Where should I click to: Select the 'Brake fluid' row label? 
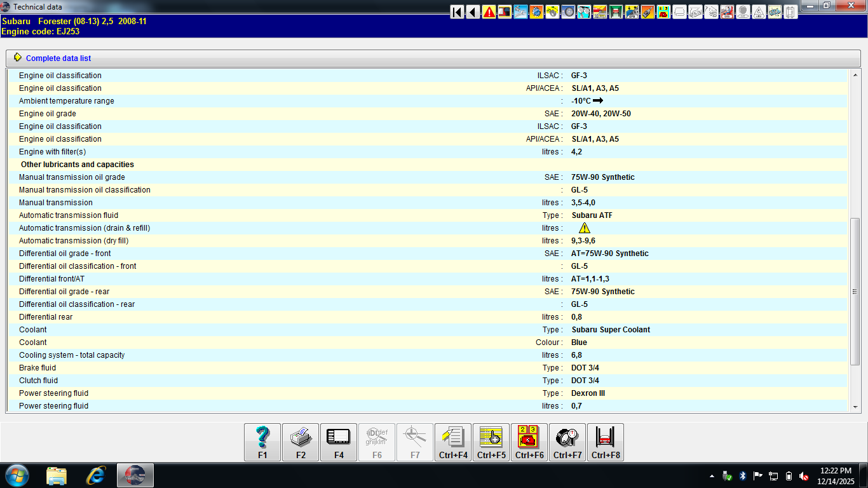click(37, 368)
